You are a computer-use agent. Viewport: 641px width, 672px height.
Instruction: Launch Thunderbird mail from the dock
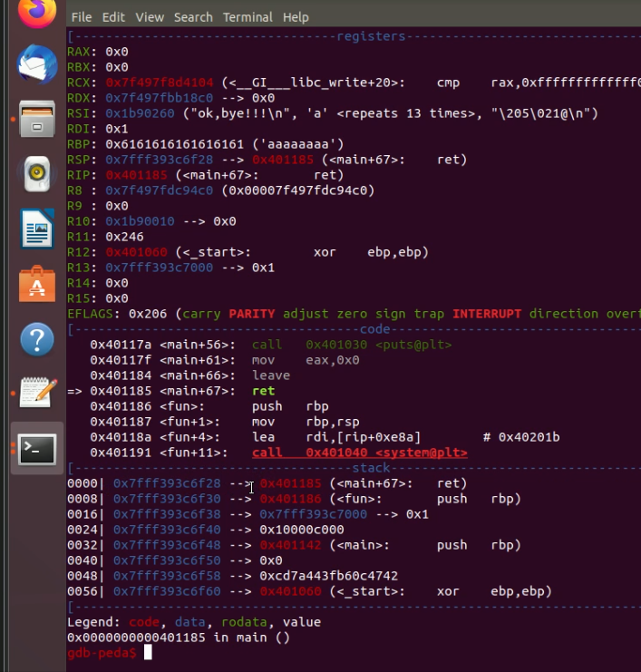point(36,64)
